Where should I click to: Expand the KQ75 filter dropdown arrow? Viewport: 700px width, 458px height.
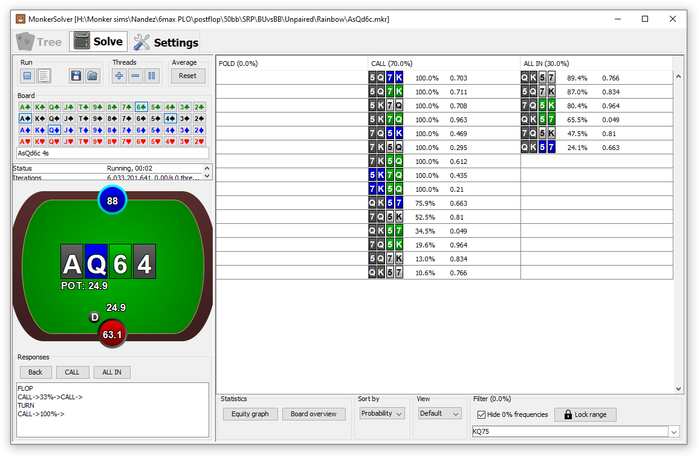pos(674,432)
